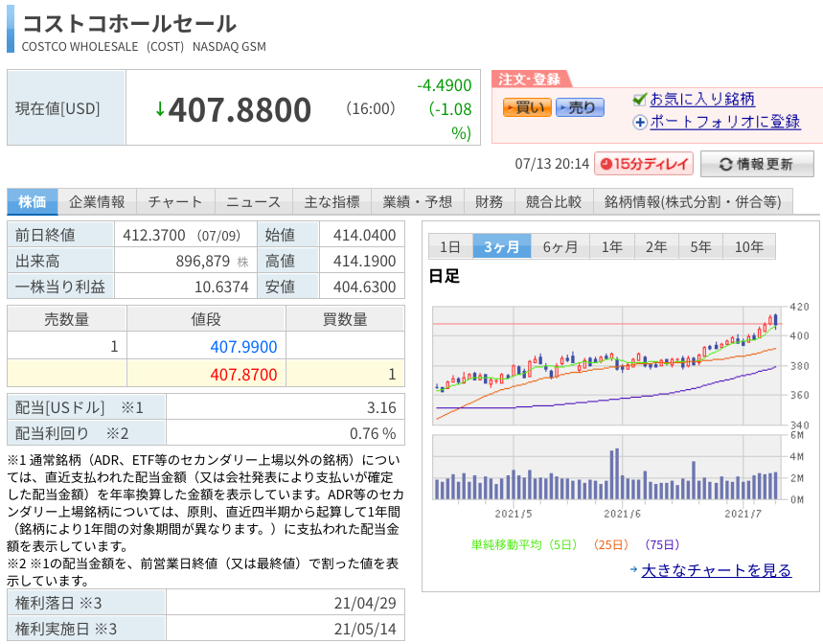The height and width of the screenshot is (644, 823).
Task: Select the 10年 chart period
Action: [x=749, y=246]
